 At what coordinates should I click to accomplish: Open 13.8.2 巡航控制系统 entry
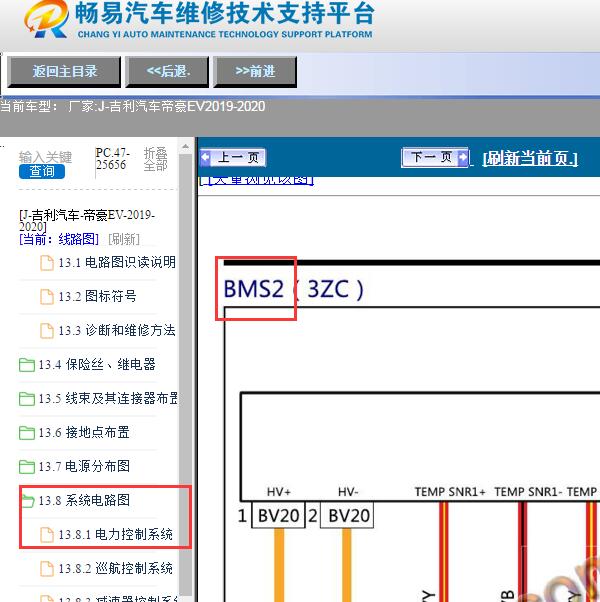pyautogui.click(x=115, y=568)
